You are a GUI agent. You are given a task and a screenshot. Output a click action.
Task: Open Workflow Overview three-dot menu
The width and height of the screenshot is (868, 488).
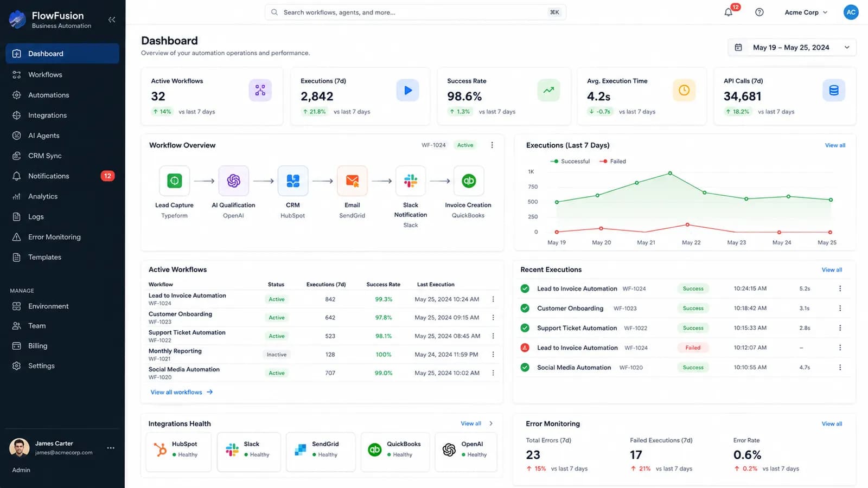pos(492,145)
